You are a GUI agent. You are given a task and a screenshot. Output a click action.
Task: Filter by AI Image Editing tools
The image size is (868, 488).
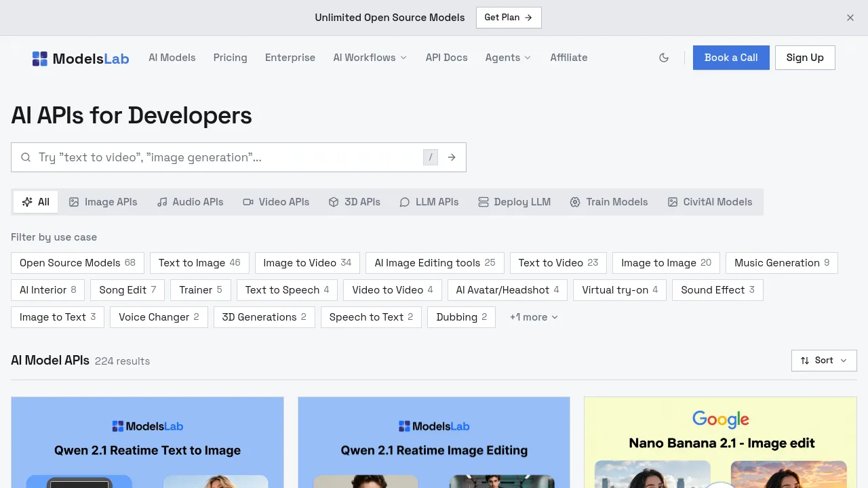pos(435,263)
